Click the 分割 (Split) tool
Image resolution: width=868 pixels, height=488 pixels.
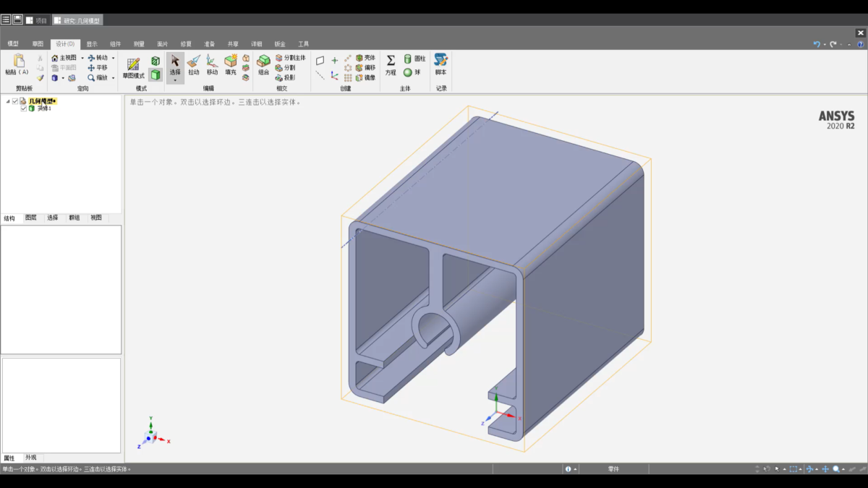[x=285, y=67]
